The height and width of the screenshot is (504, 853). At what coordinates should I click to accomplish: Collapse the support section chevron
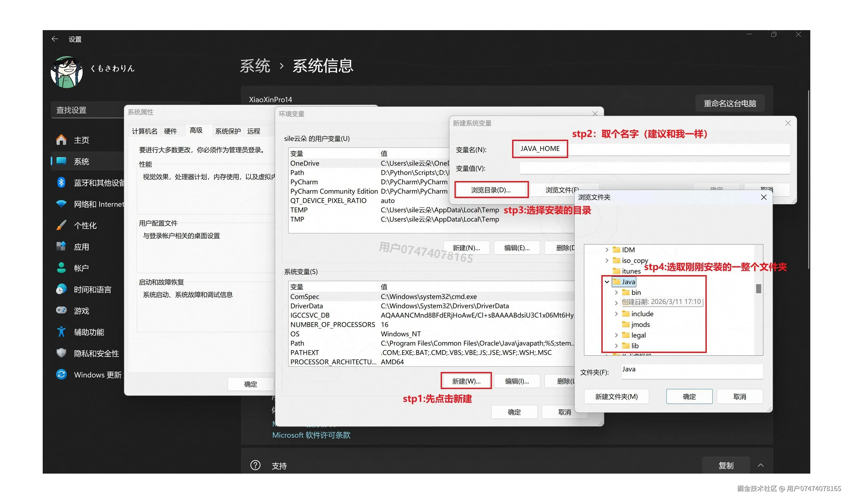point(761,465)
